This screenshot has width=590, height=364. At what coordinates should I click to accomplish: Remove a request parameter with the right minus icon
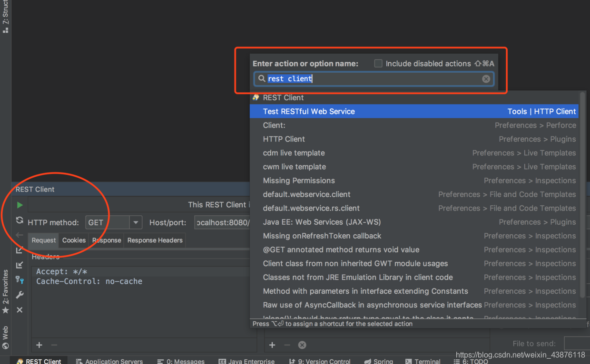287,345
